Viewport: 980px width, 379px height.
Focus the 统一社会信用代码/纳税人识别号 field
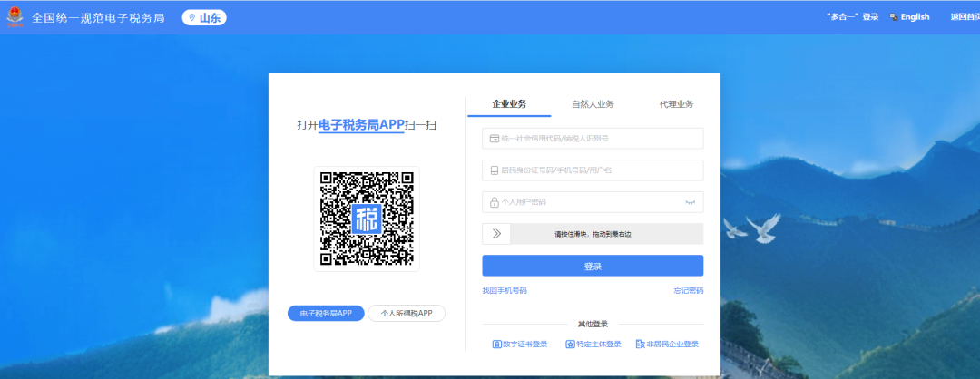pyautogui.click(x=593, y=139)
